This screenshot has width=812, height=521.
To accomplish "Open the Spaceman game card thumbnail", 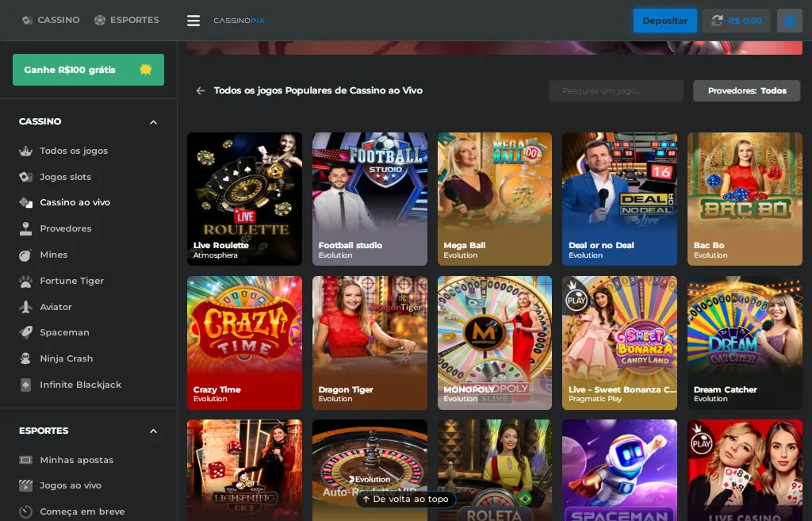I will tap(620, 470).
